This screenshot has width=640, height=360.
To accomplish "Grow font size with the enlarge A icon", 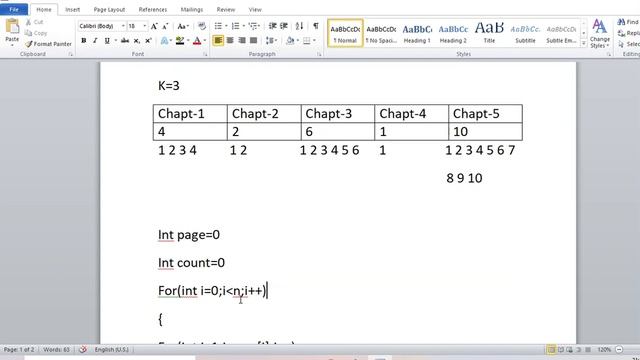I will 154,26.
